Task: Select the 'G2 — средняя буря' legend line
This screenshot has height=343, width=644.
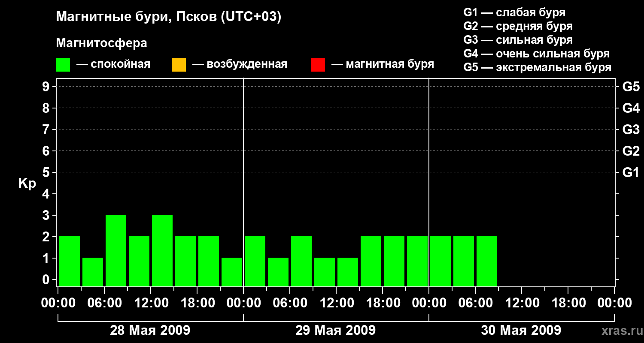Action: (518, 26)
